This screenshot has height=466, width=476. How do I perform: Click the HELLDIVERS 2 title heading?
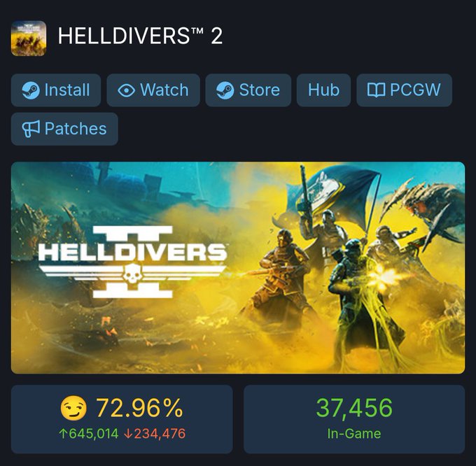tap(140, 36)
